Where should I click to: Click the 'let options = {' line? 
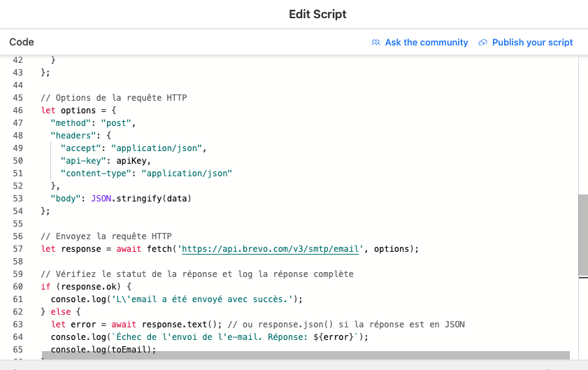point(79,111)
